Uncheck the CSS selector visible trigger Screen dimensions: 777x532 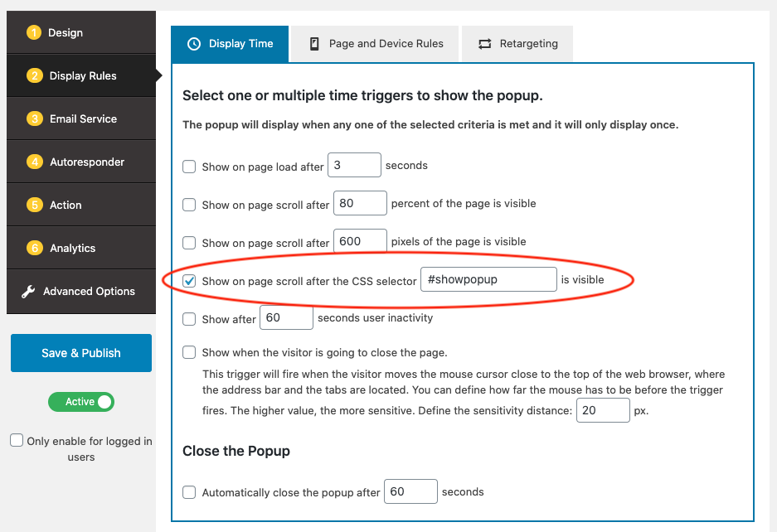189,281
